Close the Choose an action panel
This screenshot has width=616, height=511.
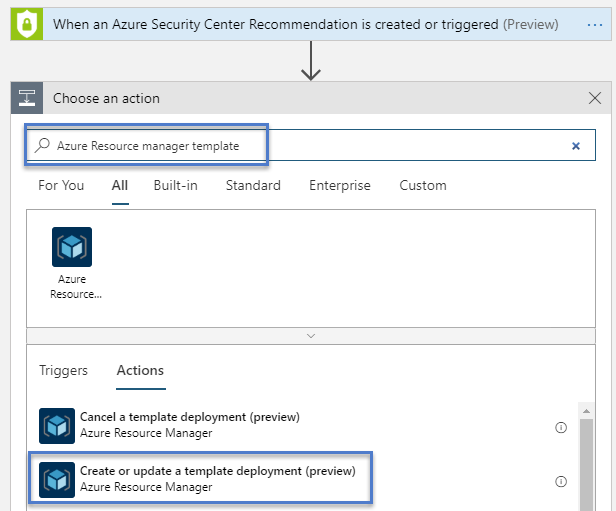(595, 98)
